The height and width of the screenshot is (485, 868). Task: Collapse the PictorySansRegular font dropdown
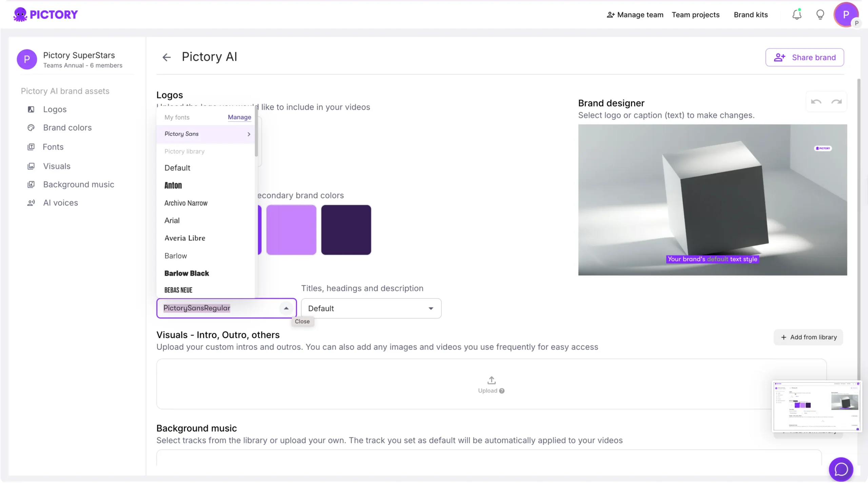[286, 308]
